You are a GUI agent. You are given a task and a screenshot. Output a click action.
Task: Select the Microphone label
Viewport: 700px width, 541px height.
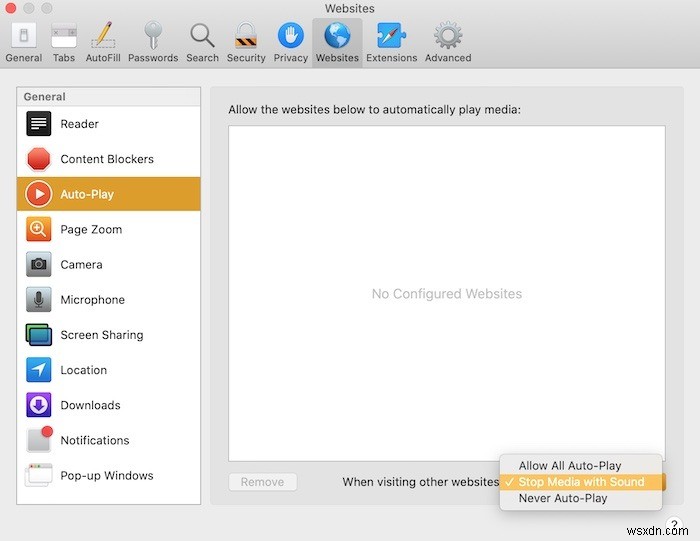coord(92,300)
